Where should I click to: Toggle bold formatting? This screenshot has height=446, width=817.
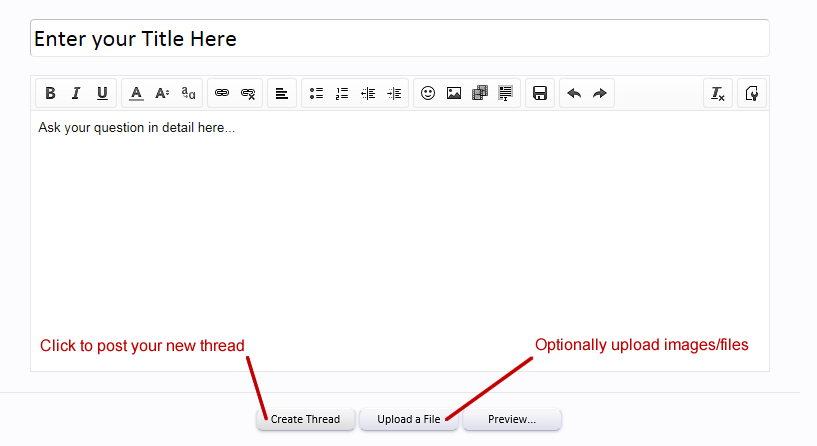(51, 93)
